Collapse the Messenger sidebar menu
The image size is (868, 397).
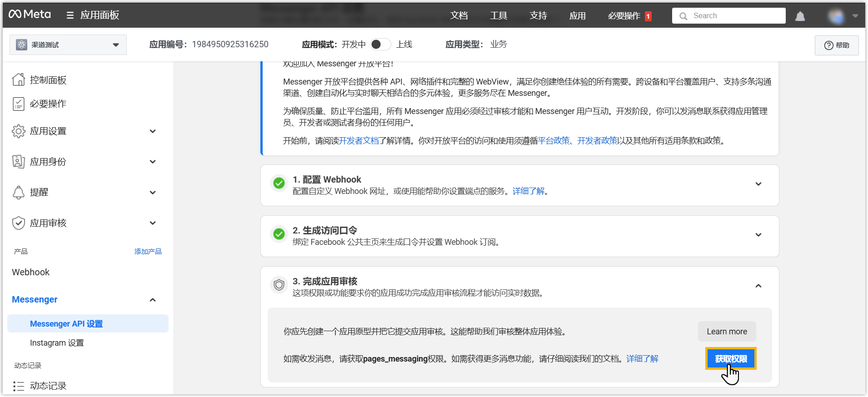(x=153, y=300)
